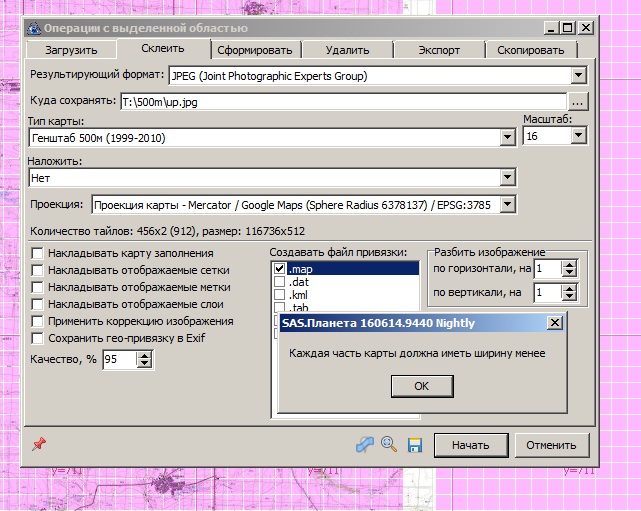
Task: Expand the "Результирующий формат" dropdown
Action: coord(578,75)
